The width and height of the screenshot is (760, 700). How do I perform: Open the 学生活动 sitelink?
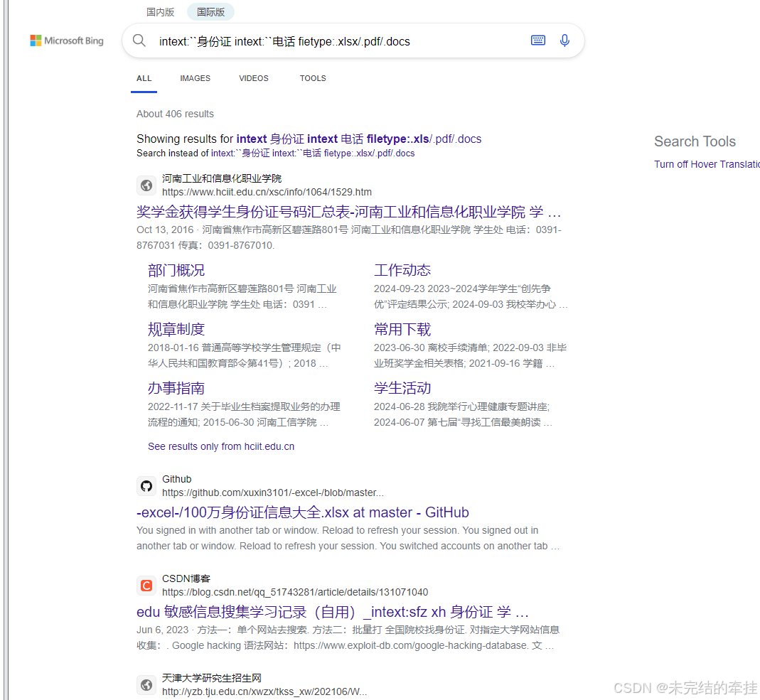pos(402,388)
